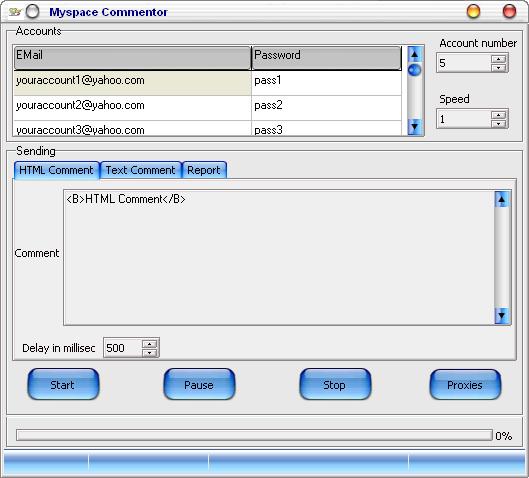This screenshot has height=478, width=529.
Task: Click the Delay in millisec field
Action: [x=123, y=348]
